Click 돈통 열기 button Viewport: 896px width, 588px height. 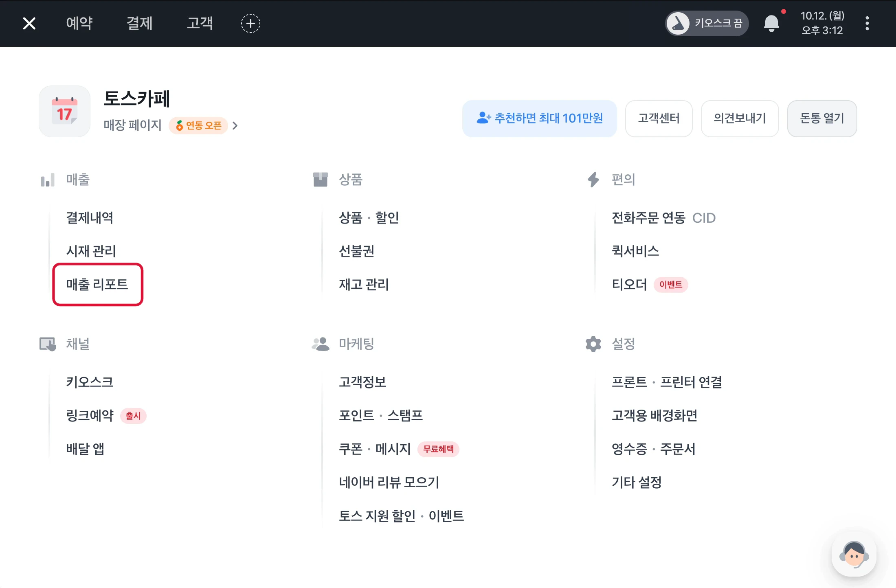coord(822,118)
